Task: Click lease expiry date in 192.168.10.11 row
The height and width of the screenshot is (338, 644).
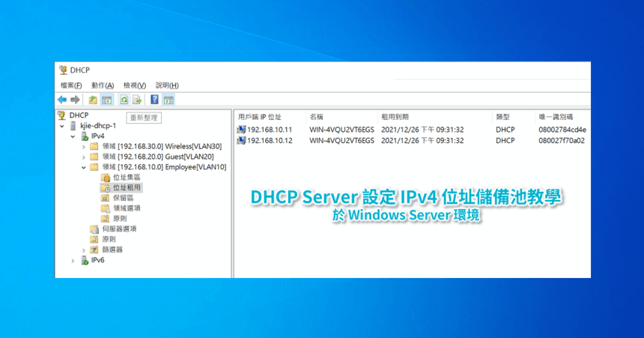Action: [x=422, y=130]
